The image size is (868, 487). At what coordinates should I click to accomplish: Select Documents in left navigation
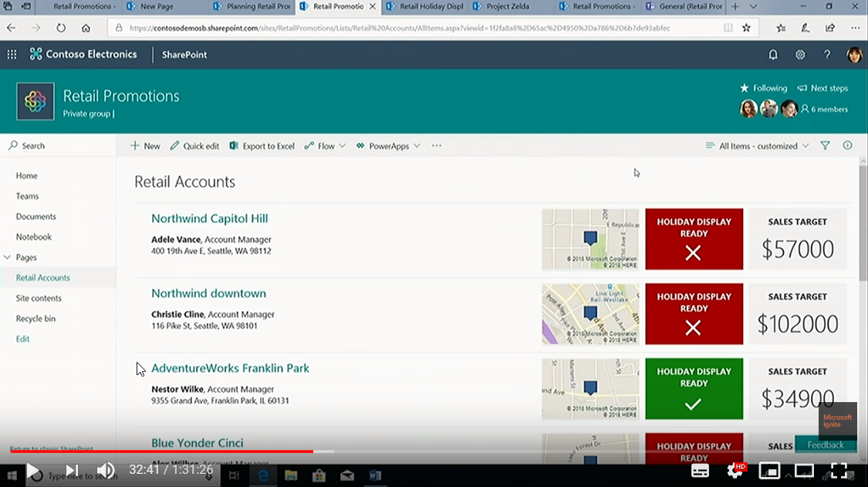[35, 217]
